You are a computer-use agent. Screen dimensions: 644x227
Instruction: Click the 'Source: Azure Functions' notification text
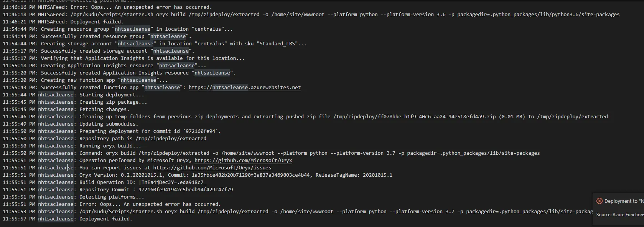tap(619, 215)
